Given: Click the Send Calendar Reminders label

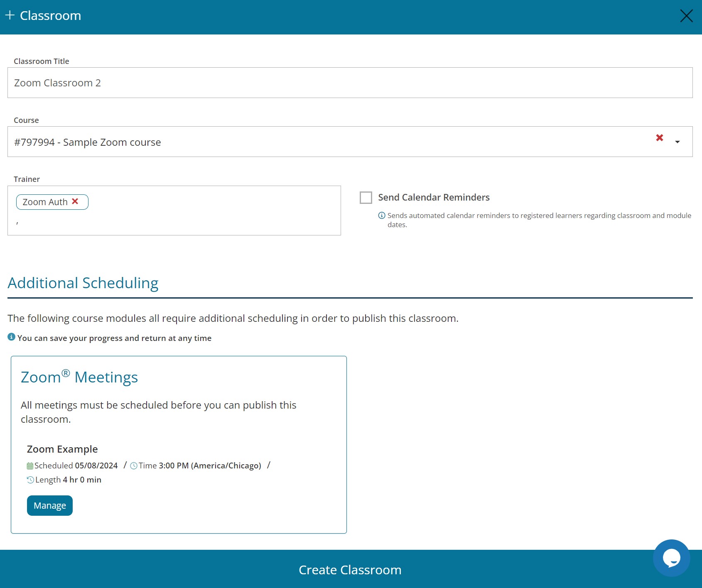Looking at the screenshot, I should [x=434, y=198].
